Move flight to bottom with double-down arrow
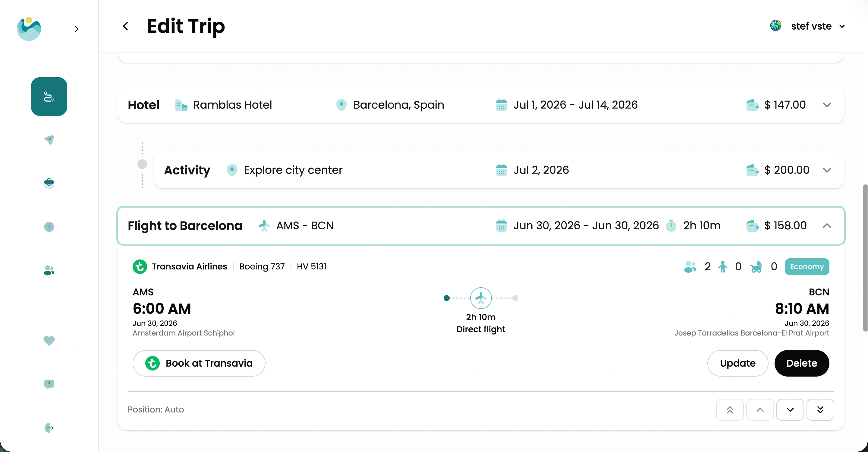The height and width of the screenshot is (452, 868). click(820, 409)
